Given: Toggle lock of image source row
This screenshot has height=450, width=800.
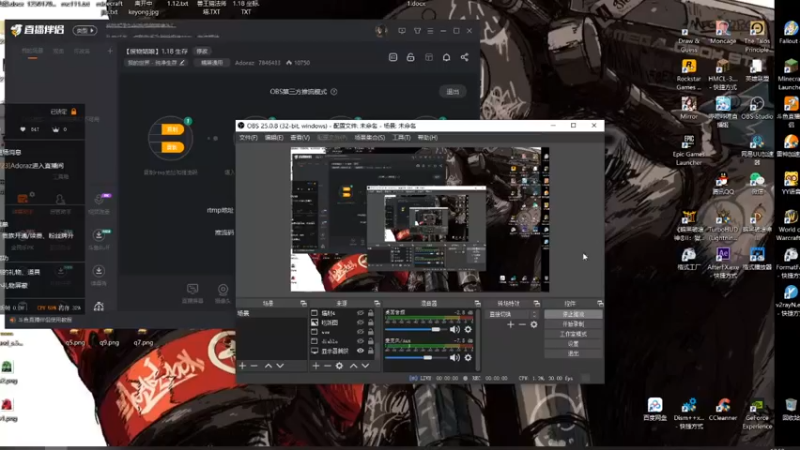Looking at the screenshot, I should click(371, 322).
